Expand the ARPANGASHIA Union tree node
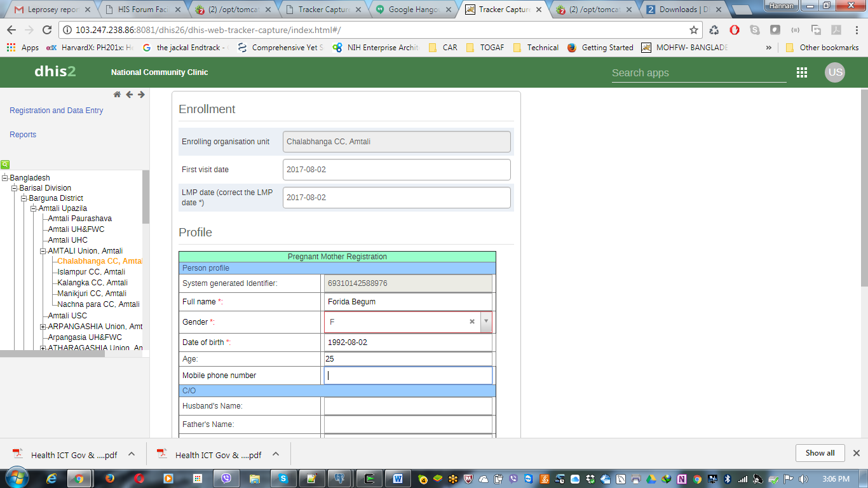The height and width of the screenshot is (488, 868). click(43, 327)
